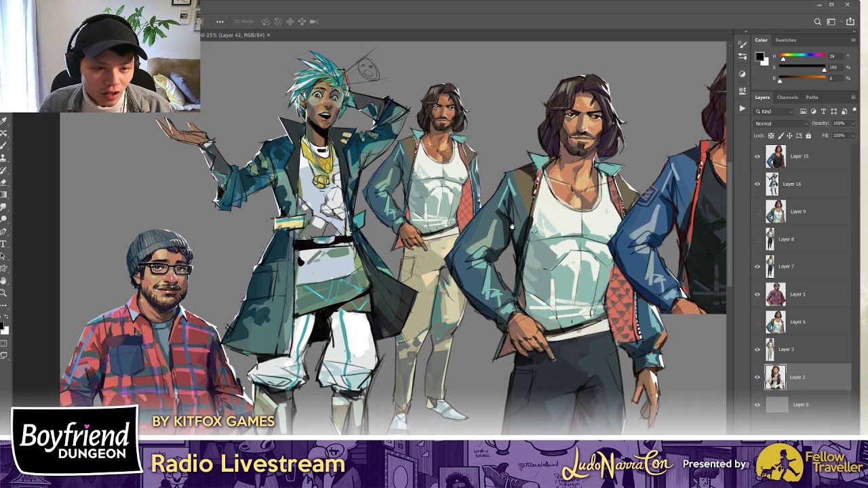This screenshot has height=488, width=868.
Task: Open the Brush Settings collapsed panel icon
Action: coord(743,56)
